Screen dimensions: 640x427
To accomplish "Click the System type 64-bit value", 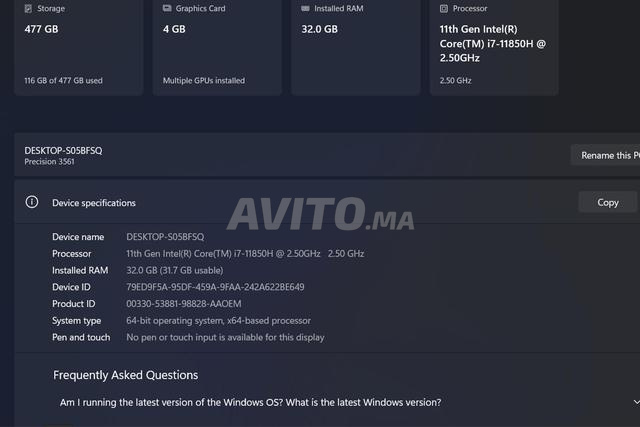I will (x=218, y=321).
